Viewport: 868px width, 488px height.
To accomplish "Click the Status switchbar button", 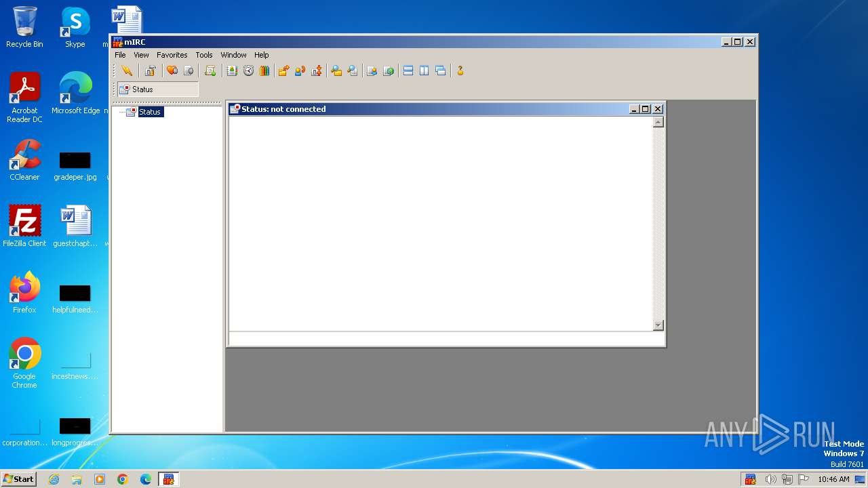I will 158,89.
